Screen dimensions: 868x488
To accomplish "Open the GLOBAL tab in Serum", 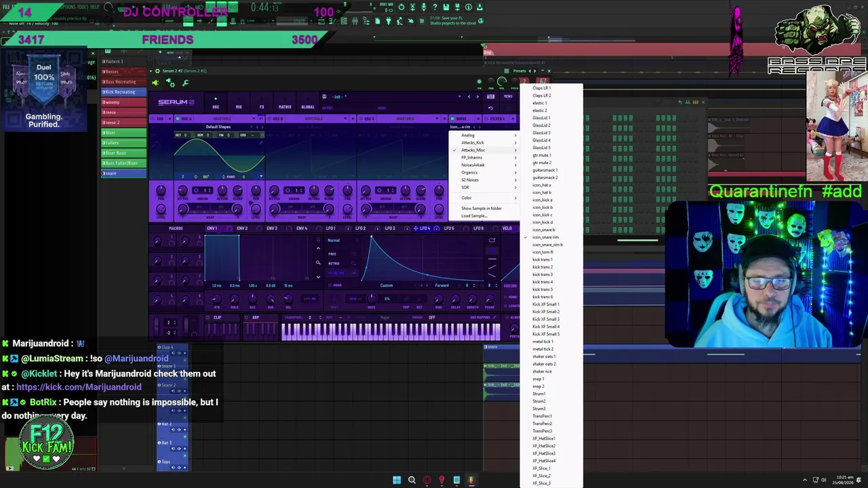I will coord(308,106).
